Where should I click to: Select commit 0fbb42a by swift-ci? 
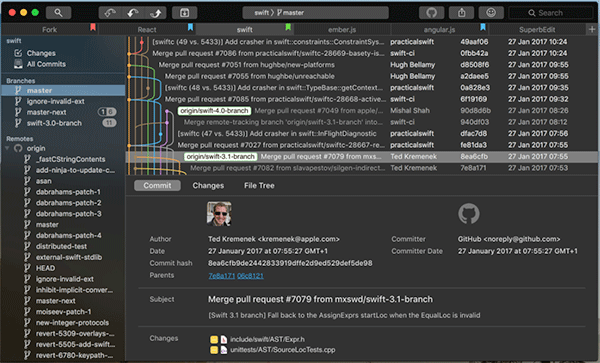(362, 53)
